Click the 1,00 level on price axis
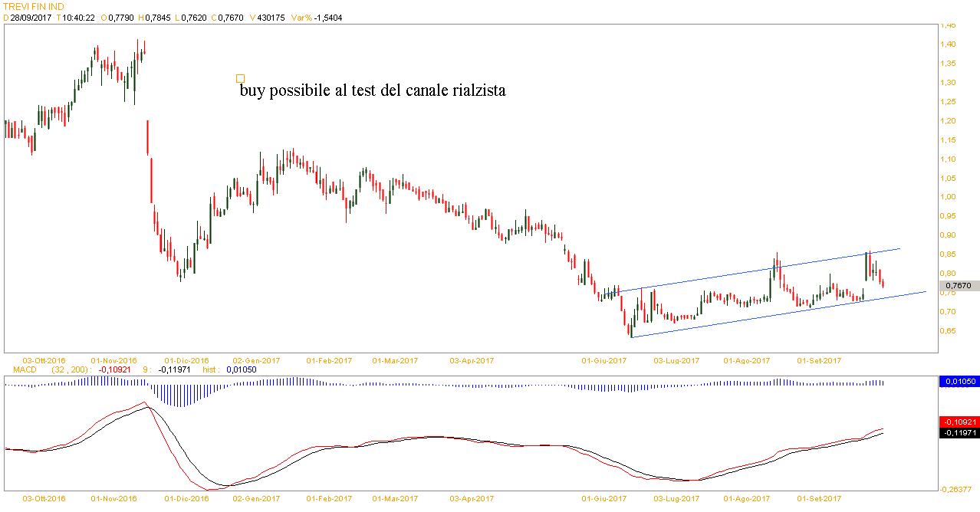Image resolution: width=980 pixels, height=512 pixels. pos(949,197)
